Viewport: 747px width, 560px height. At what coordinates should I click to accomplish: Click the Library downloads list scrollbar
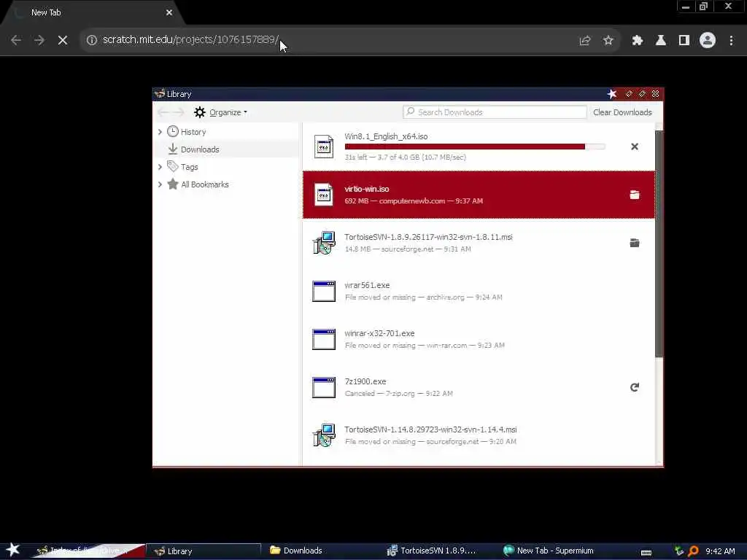pos(659,243)
